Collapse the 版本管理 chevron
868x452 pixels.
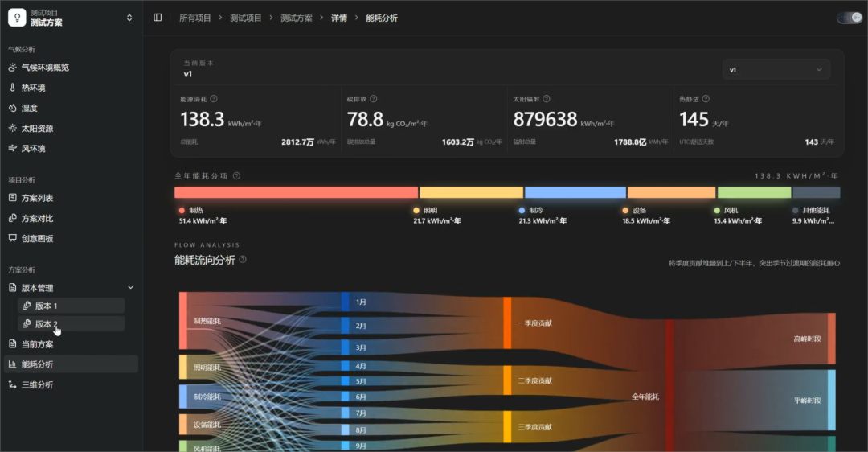coord(131,287)
